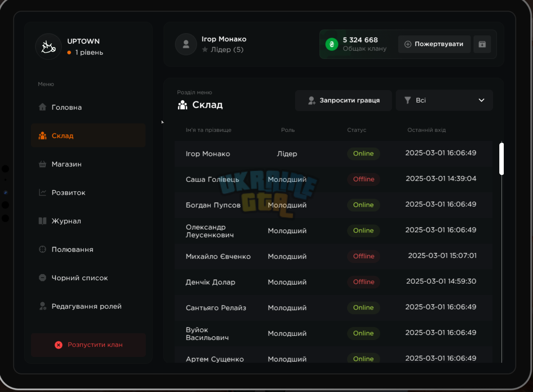This screenshot has width=533, height=392.
Task: Click the green hryvnia currency icon
Action: tap(332, 44)
